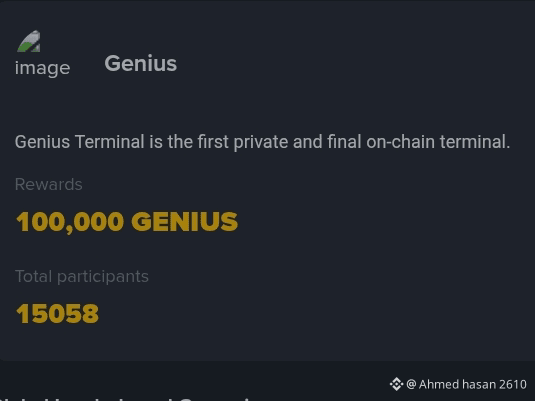Click the blank card space beside 15058
Screen dimensions: 535x401
[x=307, y=314]
